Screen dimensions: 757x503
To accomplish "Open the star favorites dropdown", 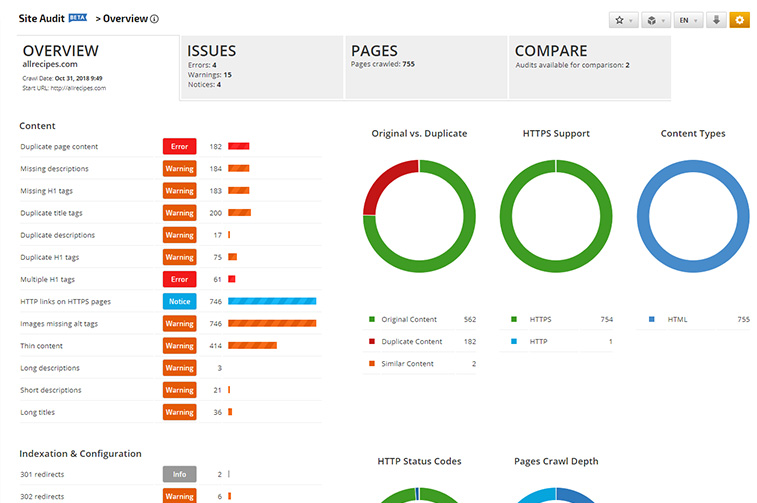I will tap(622, 20).
